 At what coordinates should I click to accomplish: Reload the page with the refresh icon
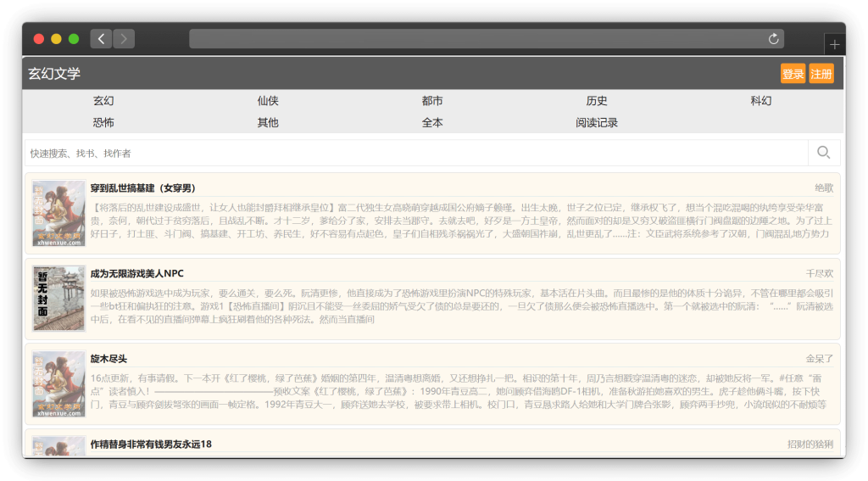click(x=773, y=39)
